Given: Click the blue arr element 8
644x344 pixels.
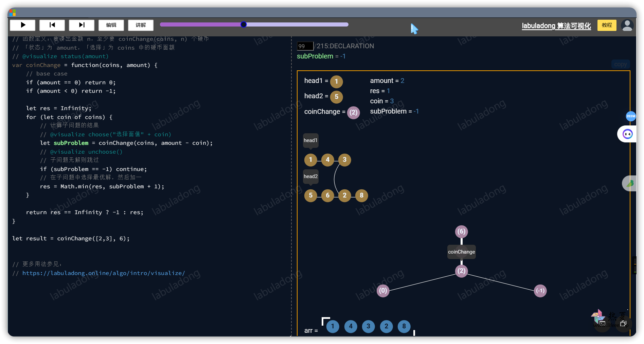Looking at the screenshot, I should [x=404, y=326].
